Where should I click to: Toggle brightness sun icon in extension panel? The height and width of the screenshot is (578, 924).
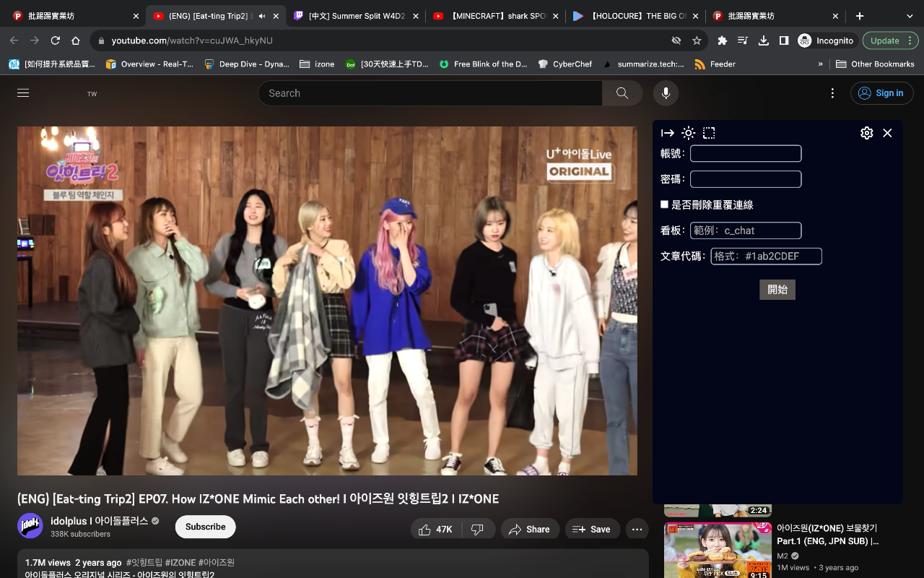coord(689,133)
